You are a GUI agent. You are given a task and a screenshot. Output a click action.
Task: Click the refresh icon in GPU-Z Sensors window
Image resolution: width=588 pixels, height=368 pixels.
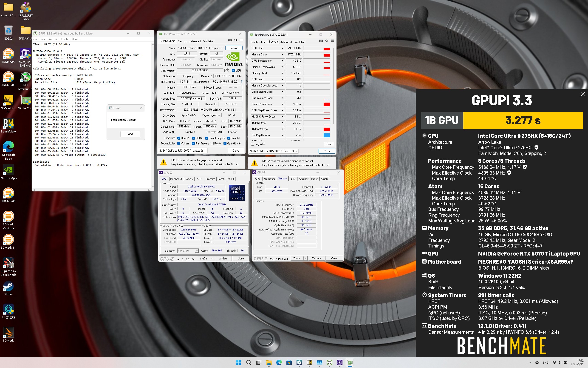click(327, 41)
